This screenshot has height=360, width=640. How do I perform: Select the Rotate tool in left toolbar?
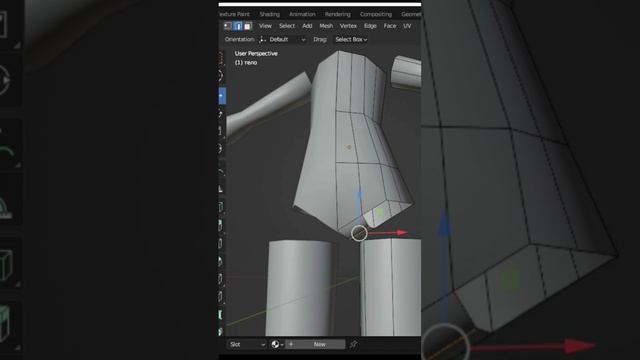(x=221, y=113)
